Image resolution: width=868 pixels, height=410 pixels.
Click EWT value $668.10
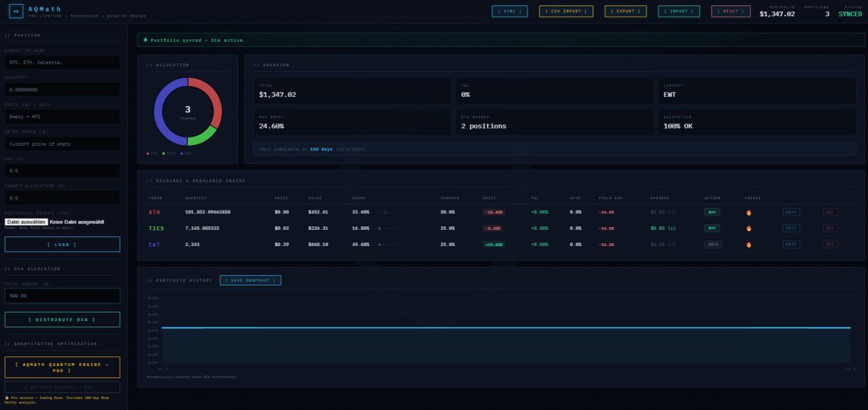[x=318, y=244]
